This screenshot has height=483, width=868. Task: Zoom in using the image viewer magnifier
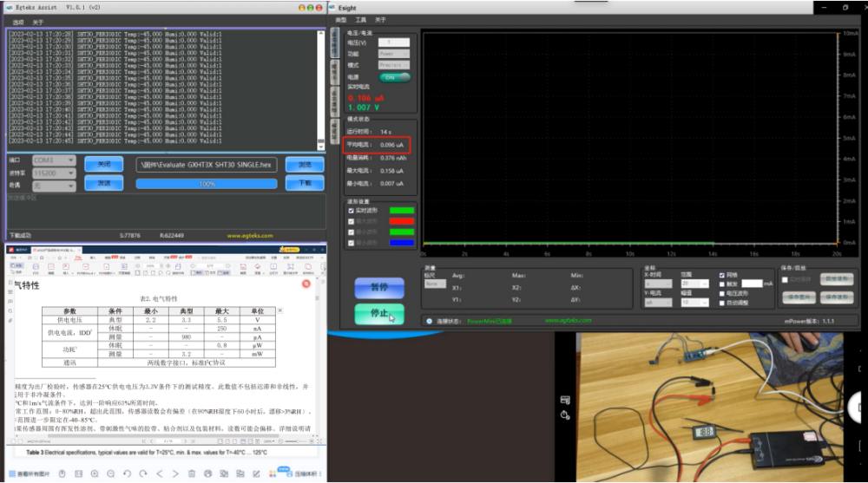pos(95,473)
